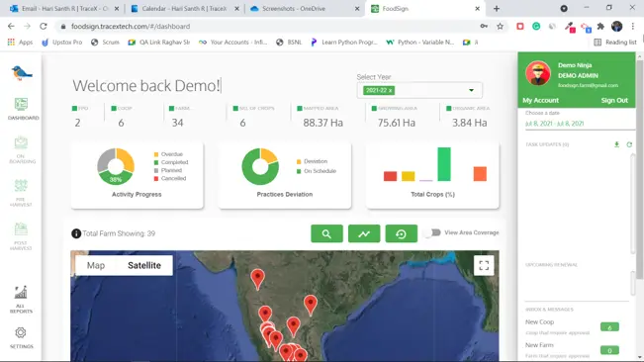This screenshot has height=362, width=644.
Task: Remove the 2021-22 year tag
Action: (x=390, y=90)
